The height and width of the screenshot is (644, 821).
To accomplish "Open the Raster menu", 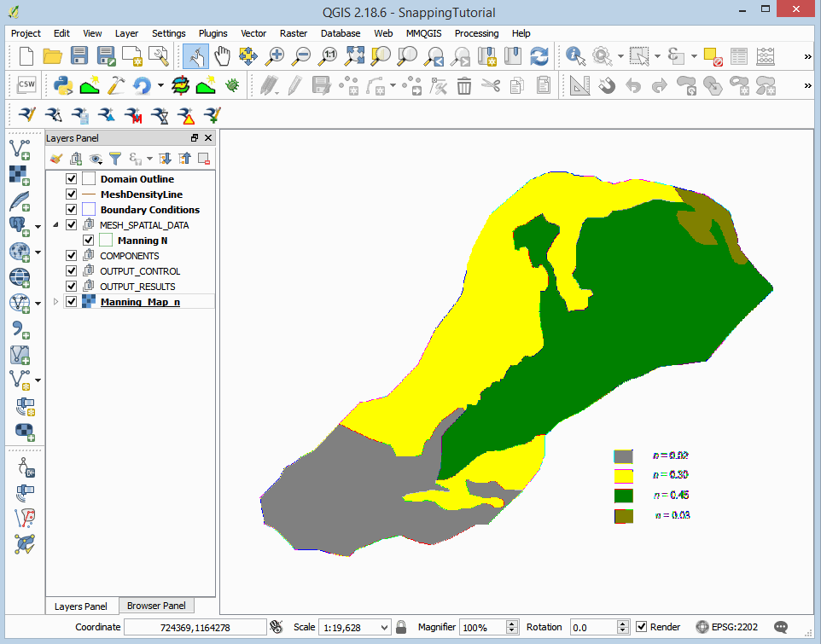I will point(294,33).
